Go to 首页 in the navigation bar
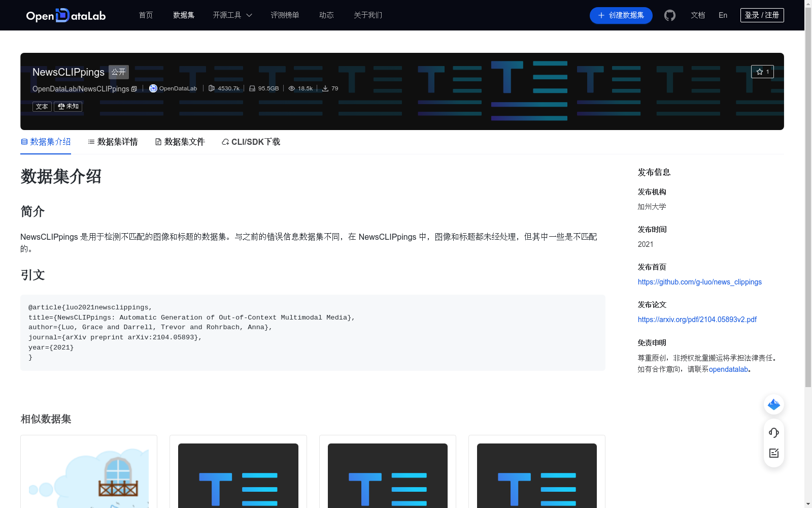The image size is (812, 508). coord(146,15)
